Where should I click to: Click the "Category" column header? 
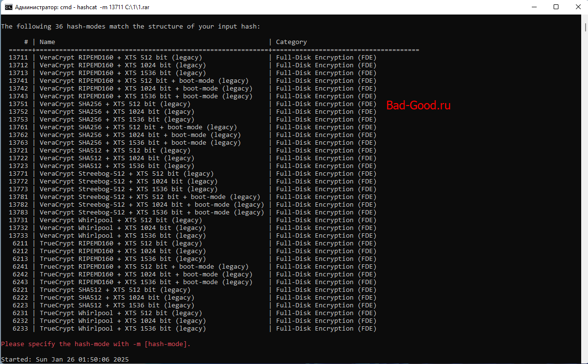click(x=292, y=42)
